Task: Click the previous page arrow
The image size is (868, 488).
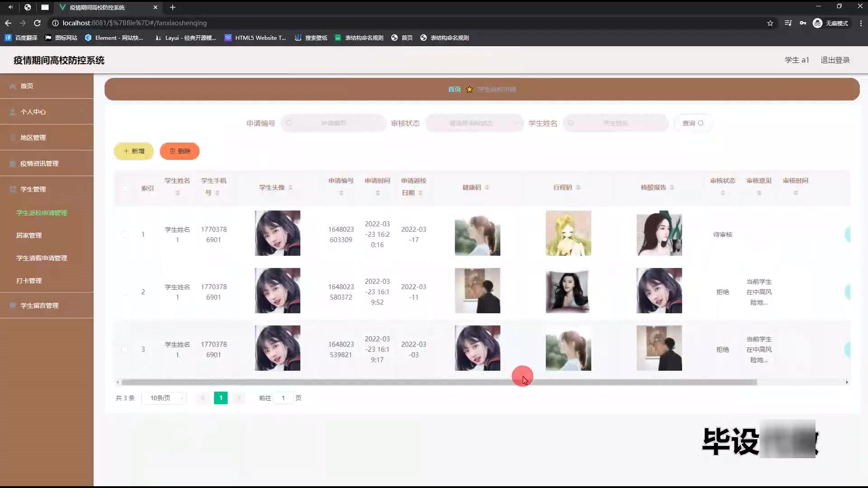Action: point(203,398)
